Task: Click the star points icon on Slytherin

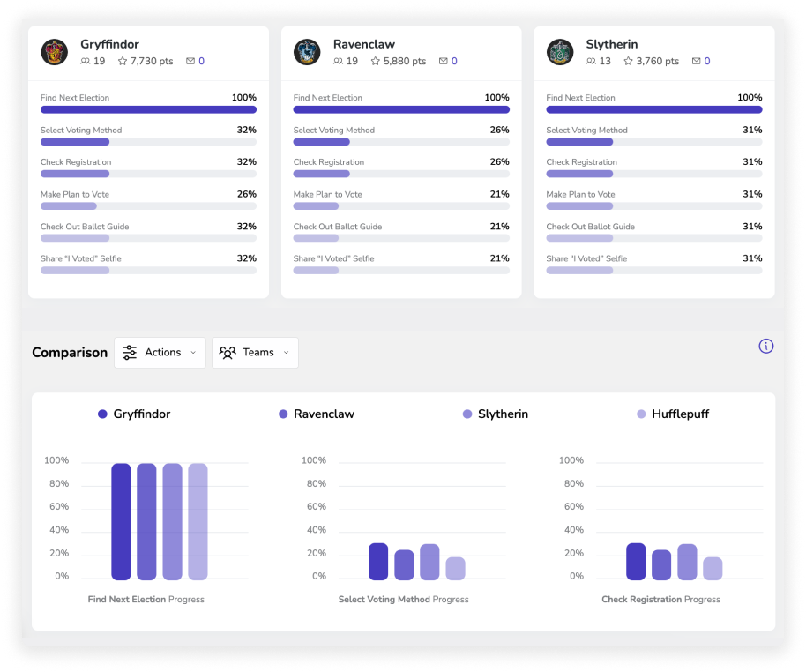Action: tap(628, 61)
